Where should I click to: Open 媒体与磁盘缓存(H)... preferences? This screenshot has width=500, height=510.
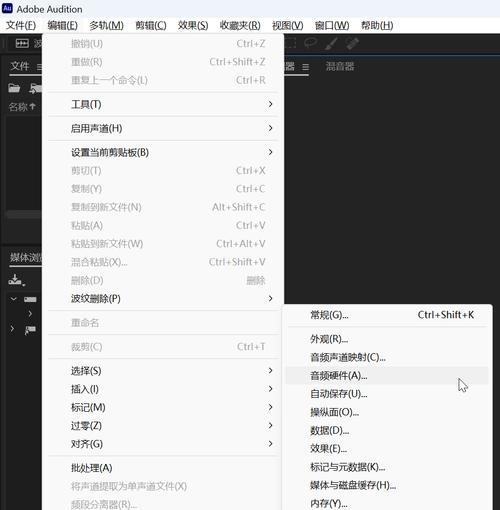tap(387, 485)
